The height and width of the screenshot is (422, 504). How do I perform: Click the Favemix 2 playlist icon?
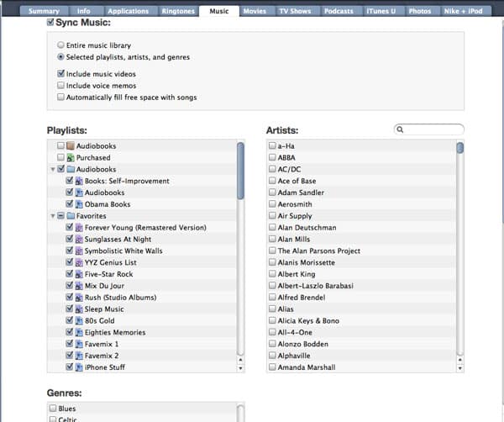(79, 356)
